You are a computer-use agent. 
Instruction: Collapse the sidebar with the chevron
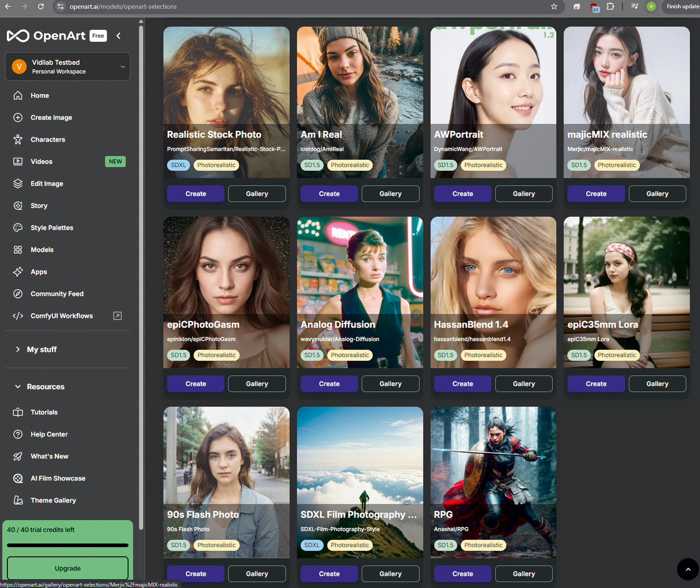click(119, 36)
